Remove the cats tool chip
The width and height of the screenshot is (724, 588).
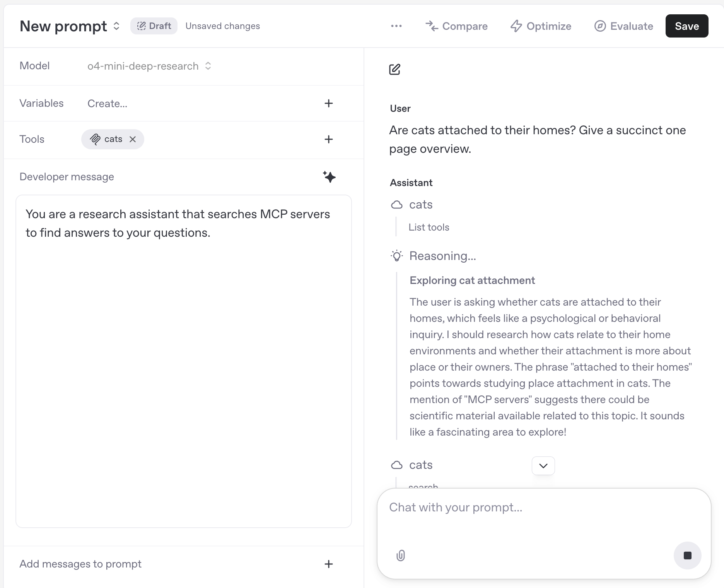coord(133,139)
